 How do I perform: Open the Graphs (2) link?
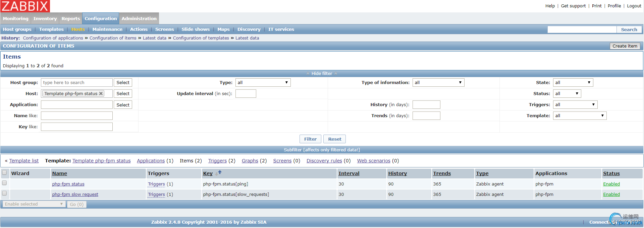click(x=250, y=161)
